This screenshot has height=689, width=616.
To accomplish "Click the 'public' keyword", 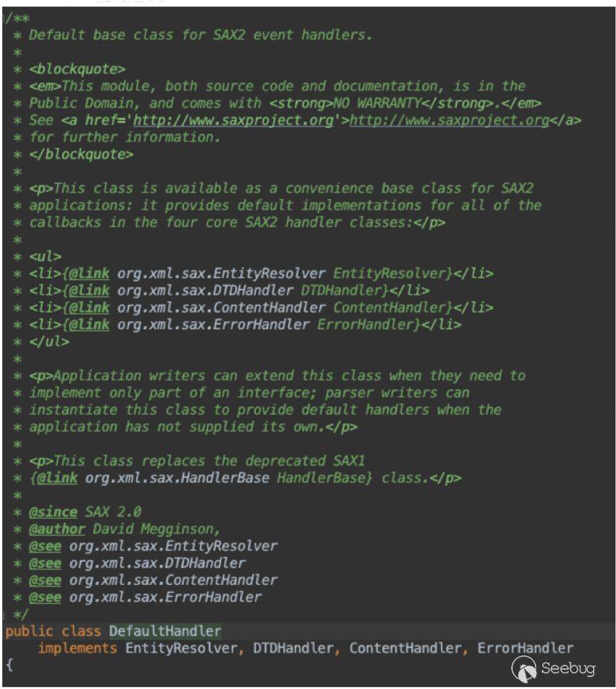I will pyautogui.click(x=29, y=631).
